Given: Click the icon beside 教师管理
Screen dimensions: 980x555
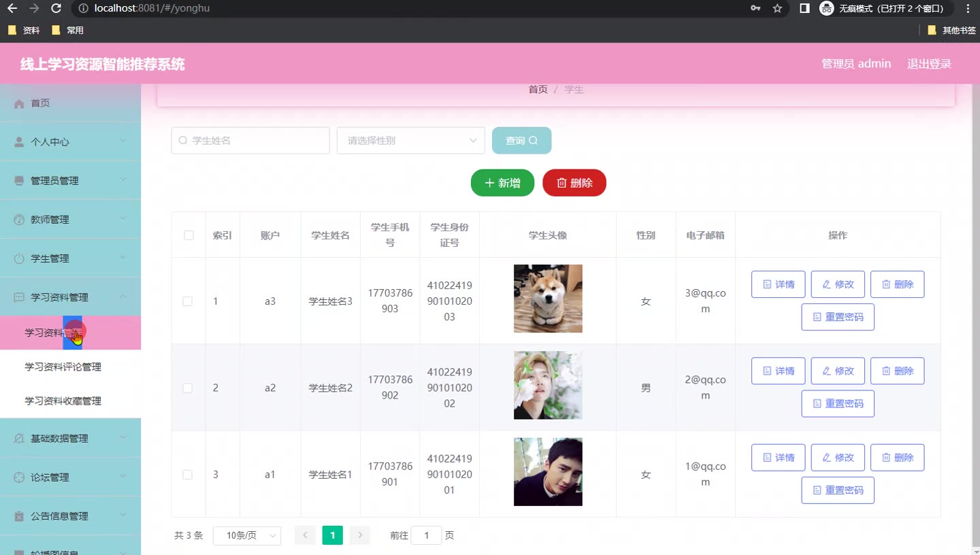Looking at the screenshot, I should (x=19, y=220).
